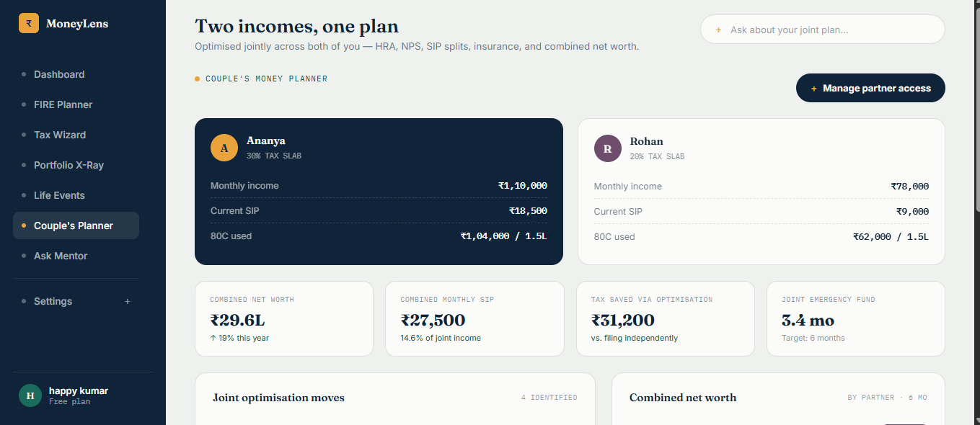Image resolution: width=980 pixels, height=425 pixels.
Task: Click the Manage partner access button
Action: (870, 88)
